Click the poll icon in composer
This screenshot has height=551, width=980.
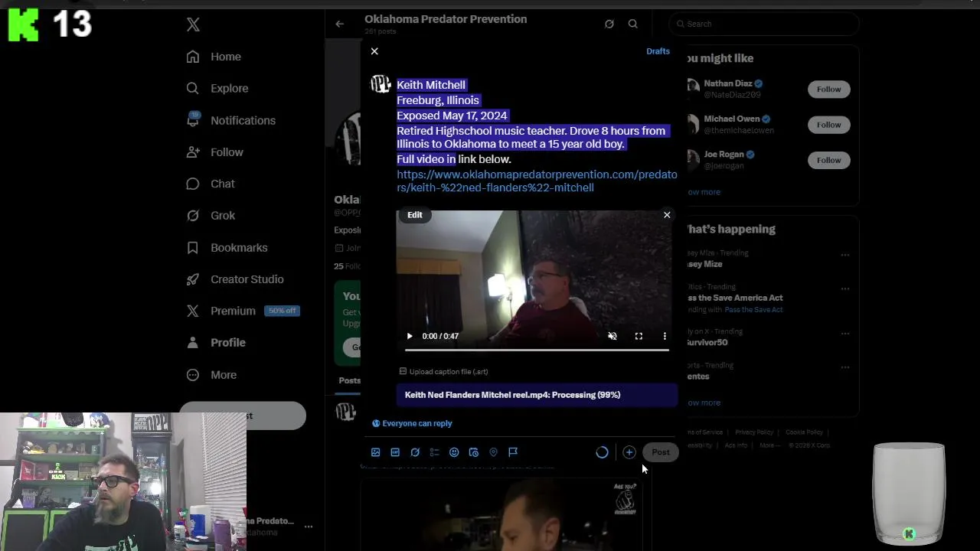[x=434, y=452]
